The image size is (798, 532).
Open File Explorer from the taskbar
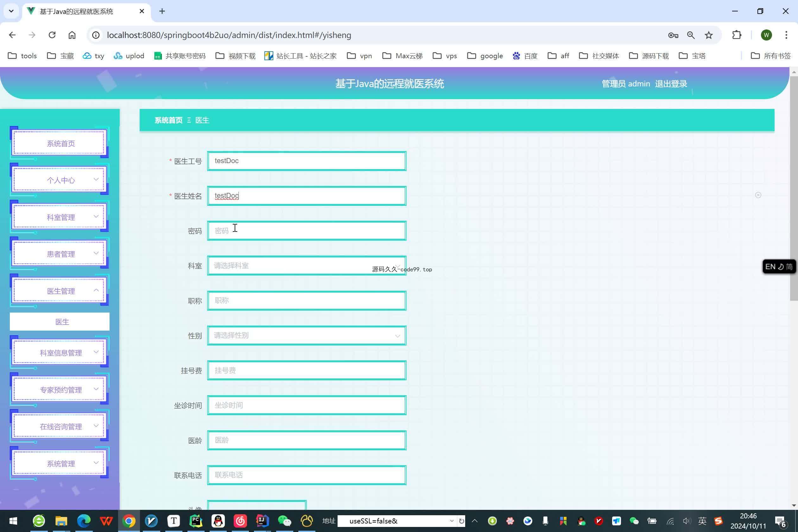61,521
